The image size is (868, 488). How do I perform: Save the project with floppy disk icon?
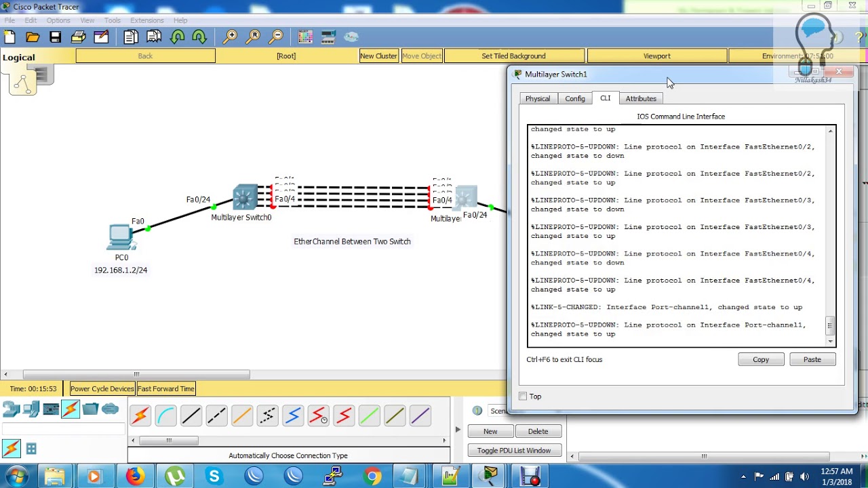click(x=56, y=37)
